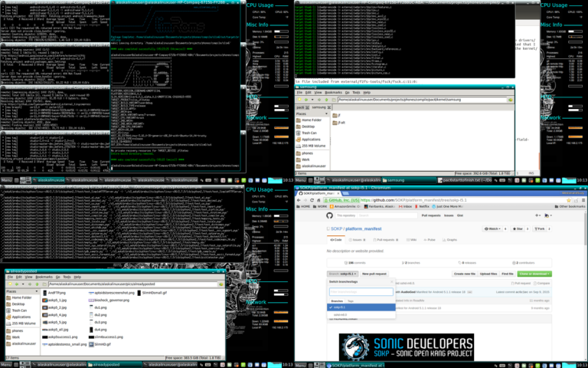Open the SlimHD.gif file
Image resolution: width=588 pixels, height=368 pixels.
(100, 345)
